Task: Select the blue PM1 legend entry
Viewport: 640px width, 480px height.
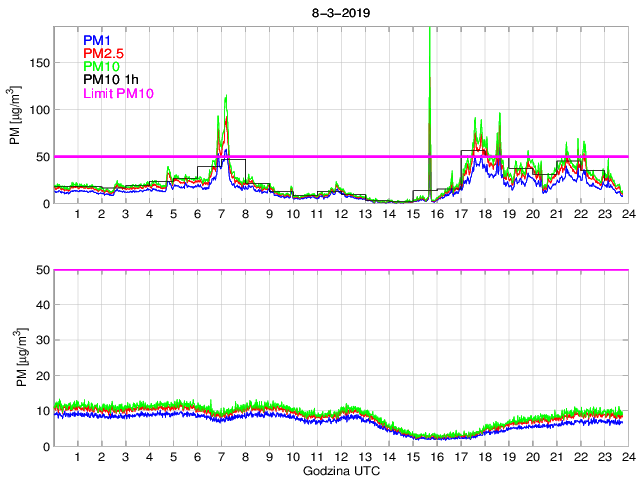Action: [99, 40]
